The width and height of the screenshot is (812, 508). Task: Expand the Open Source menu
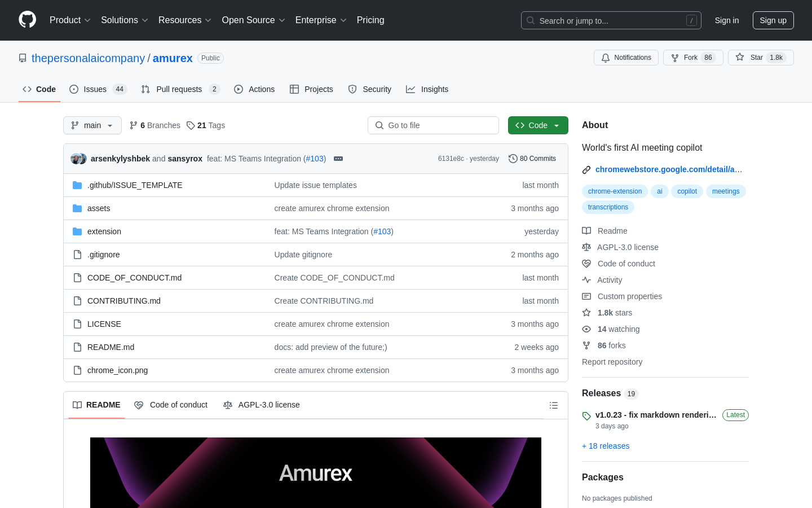pos(254,20)
